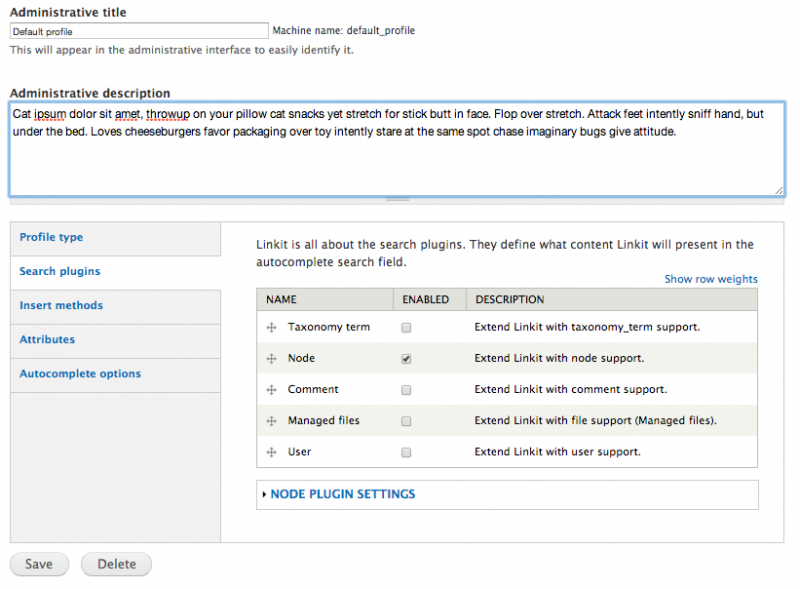This screenshot has height=589, width=800.
Task: Click the Managed files row drag handle
Action: coord(270,420)
